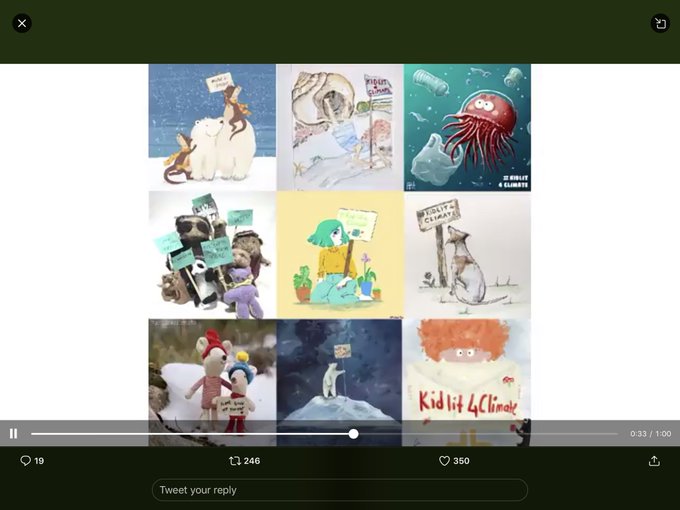
Task: Pause the video playback
Action: 13,433
